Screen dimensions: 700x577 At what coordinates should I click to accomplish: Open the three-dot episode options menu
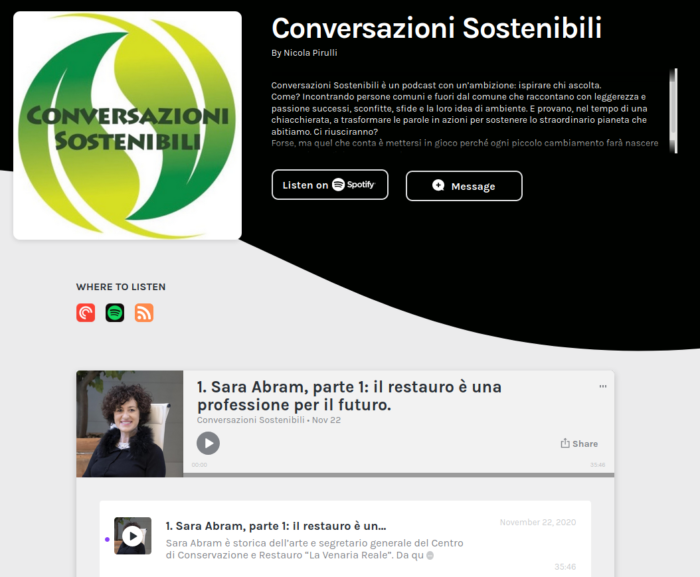pyautogui.click(x=603, y=386)
